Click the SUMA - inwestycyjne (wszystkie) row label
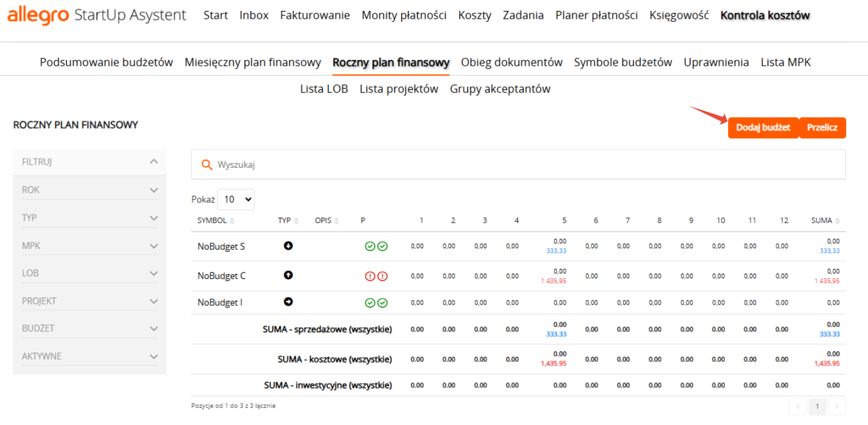 click(328, 385)
